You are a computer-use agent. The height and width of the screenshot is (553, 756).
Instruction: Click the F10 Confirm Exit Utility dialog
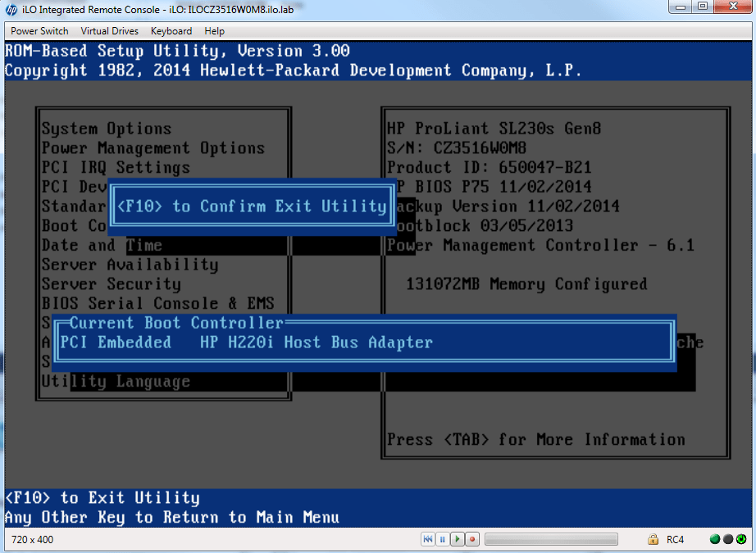(x=252, y=206)
